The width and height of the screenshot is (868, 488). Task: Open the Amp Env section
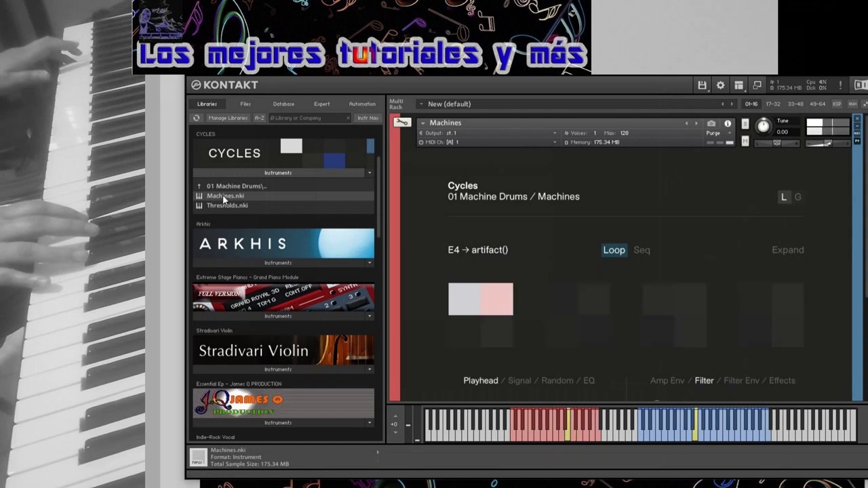(x=667, y=381)
